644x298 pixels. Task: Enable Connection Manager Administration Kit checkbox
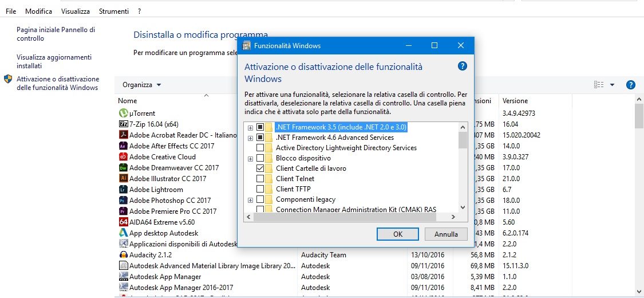point(260,209)
